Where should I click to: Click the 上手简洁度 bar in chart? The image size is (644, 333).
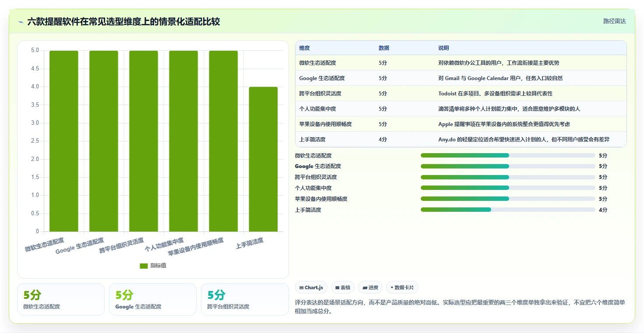point(263,159)
